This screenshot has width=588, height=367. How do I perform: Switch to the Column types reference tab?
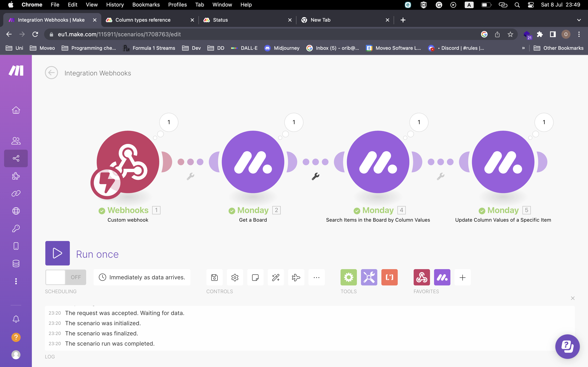pos(143,20)
